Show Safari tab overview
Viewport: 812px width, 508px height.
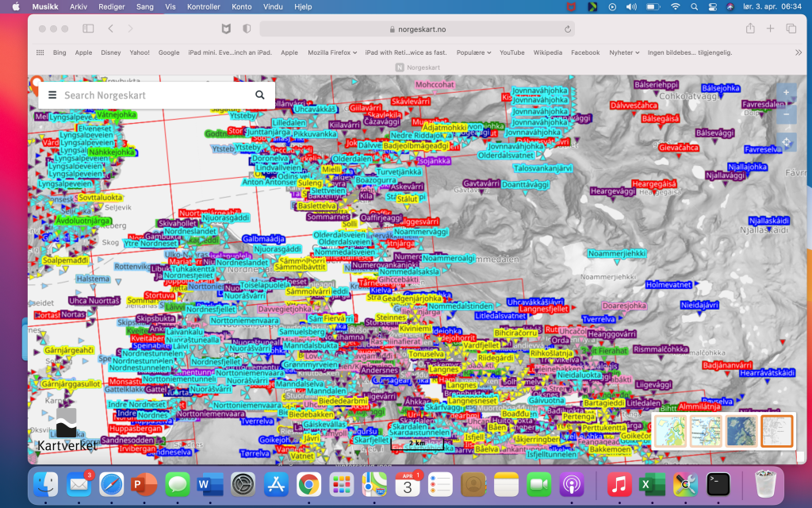[x=791, y=29]
